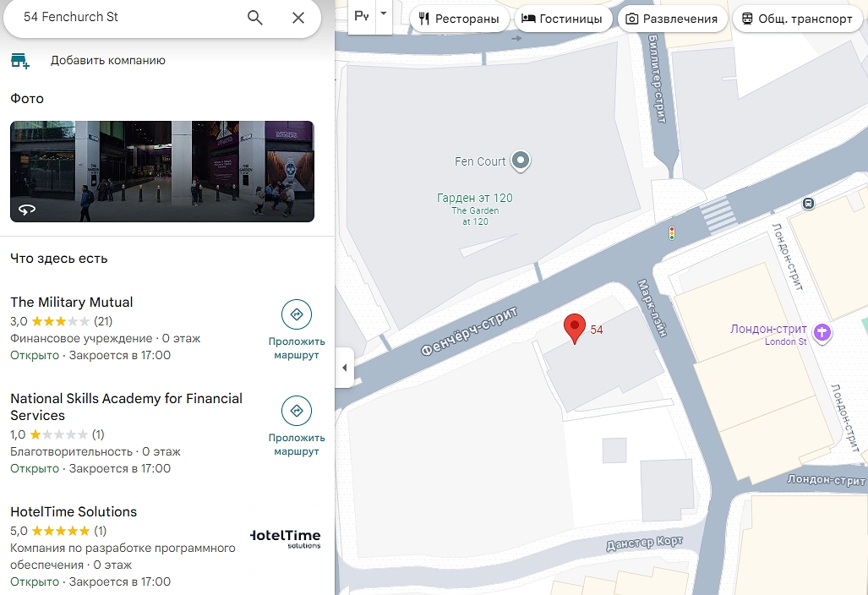Screen dimensions: 868x595
Task: Click Благотворительность · 0 этаж text
Action: pyautogui.click(x=96, y=451)
